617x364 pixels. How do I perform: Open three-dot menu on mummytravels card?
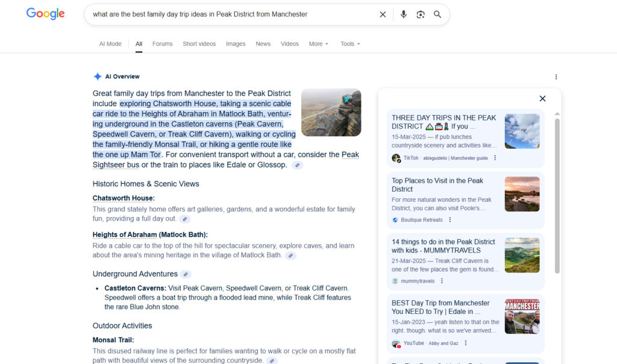[442, 281]
